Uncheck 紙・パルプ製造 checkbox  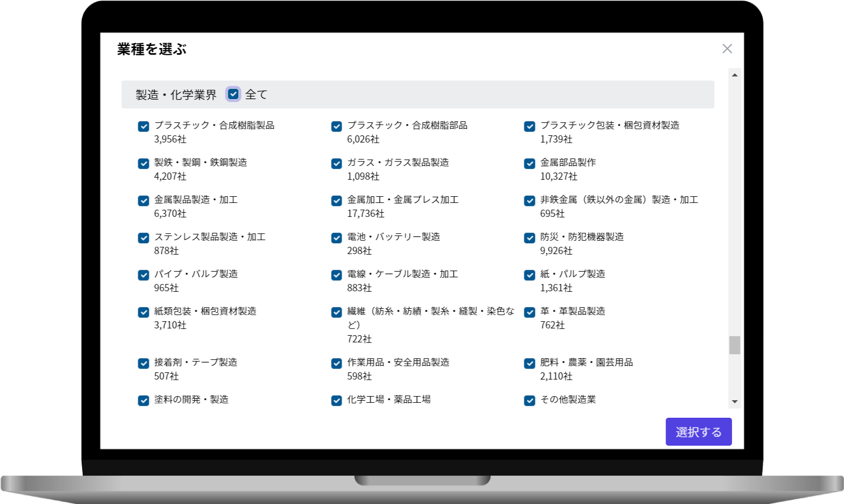(529, 275)
